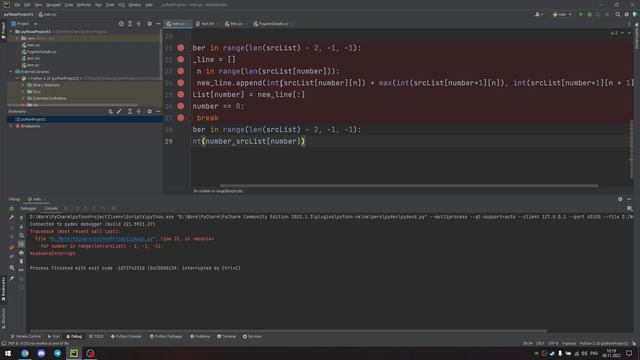Click the wrench icon in debug sidebar
The height and width of the screenshot is (360, 640).
coord(11,218)
